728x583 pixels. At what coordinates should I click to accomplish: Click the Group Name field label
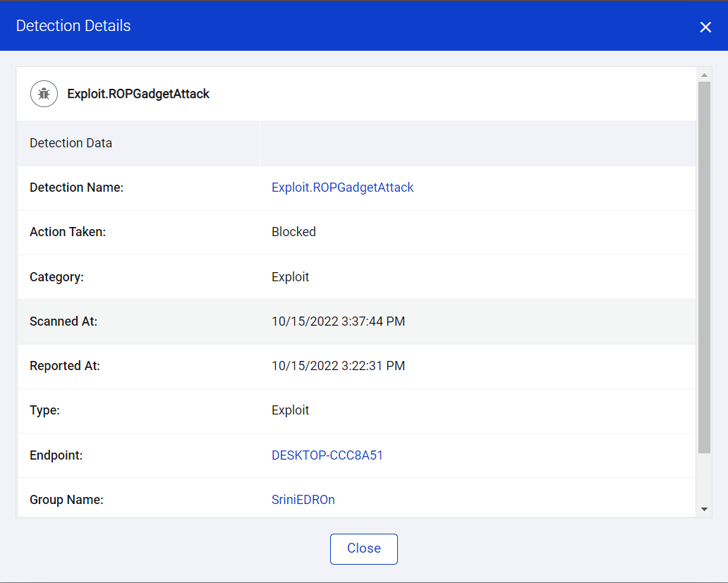(x=66, y=500)
